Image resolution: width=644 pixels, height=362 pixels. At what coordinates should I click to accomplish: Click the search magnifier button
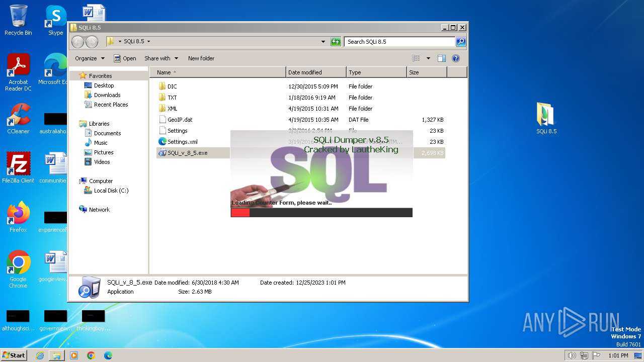coord(460,42)
